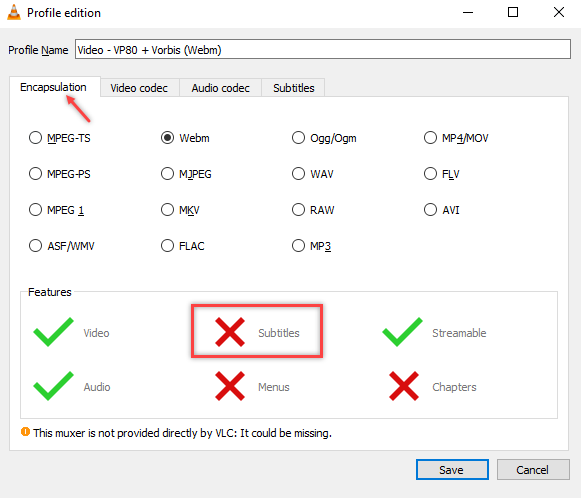Screen dimensions: 581x498
Task: Switch to the Video codec tab
Action: pyautogui.click(x=139, y=88)
